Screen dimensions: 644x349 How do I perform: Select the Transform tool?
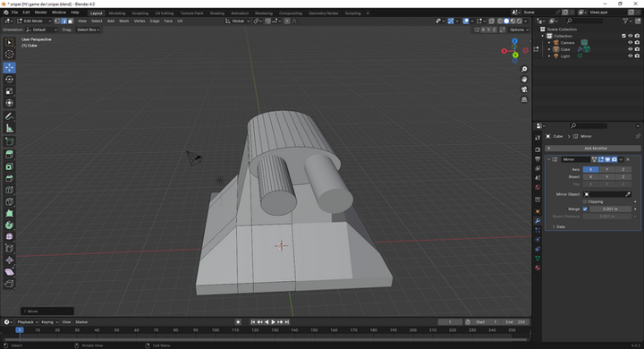(x=9, y=103)
